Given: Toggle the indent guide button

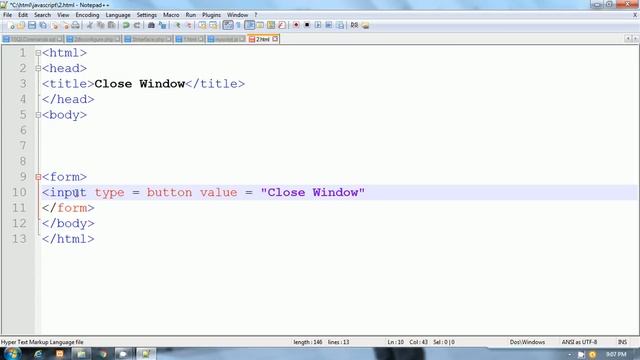Looking at the screenshot, I should click(x=249, y=25).
